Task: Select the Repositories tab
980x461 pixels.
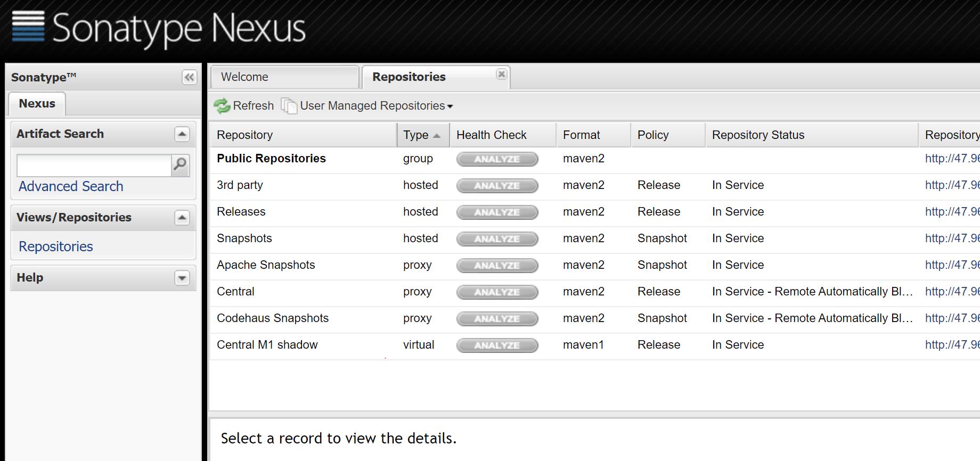Action: click(436, 77)
